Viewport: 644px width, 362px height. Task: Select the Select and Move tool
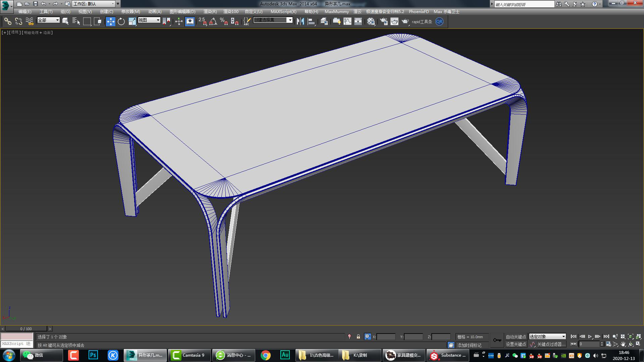[110, 21]
